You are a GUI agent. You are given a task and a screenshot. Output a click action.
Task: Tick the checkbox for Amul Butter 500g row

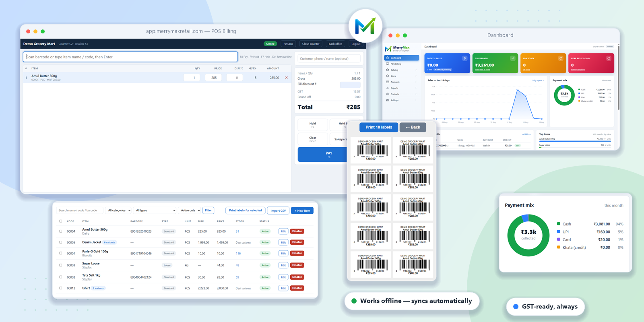61,231
